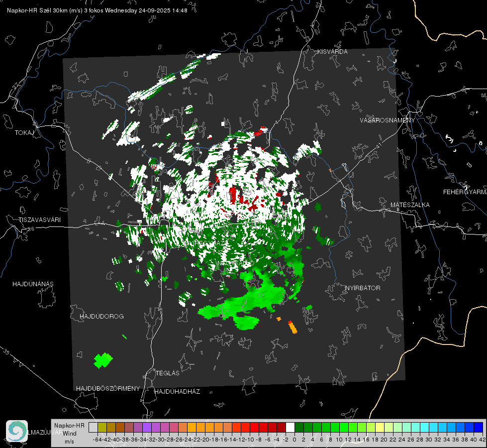Viewport: 487px width, 448px height.
Task: Click the '10' legend value
Action: (x=339, y=440)
